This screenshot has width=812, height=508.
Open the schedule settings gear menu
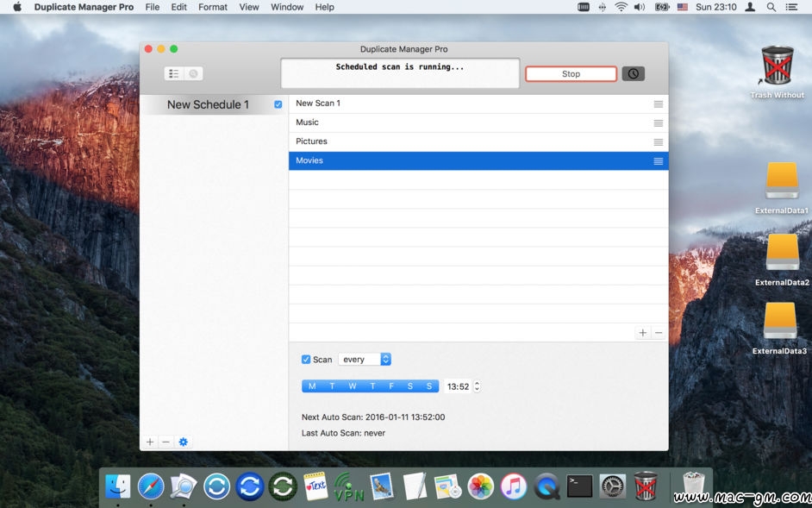(x=183, y=442)
